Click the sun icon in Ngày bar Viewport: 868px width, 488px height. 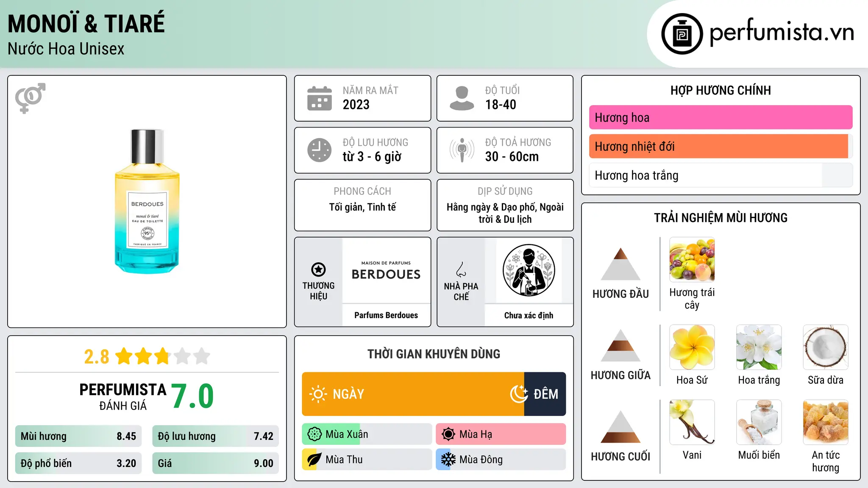tap(318, 394)
